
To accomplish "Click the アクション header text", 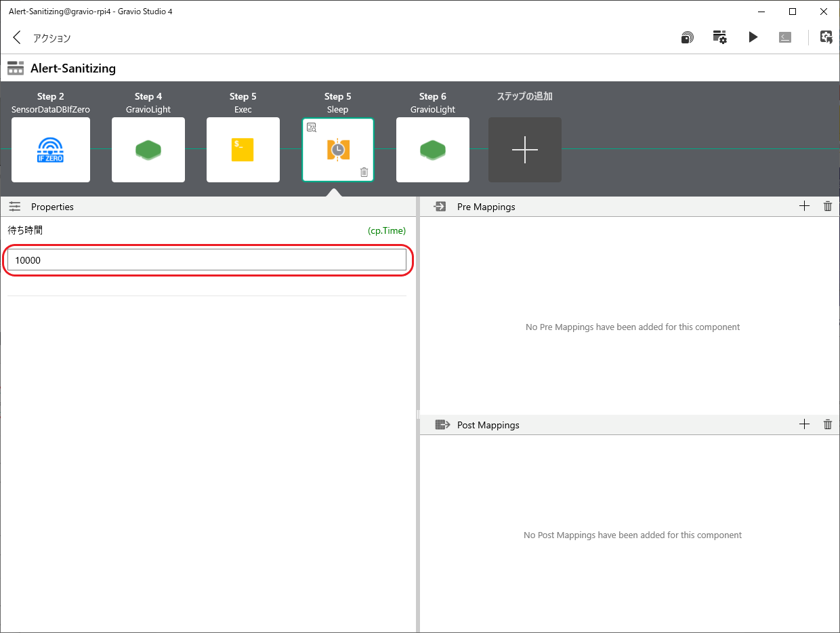I will pos(52,38).
